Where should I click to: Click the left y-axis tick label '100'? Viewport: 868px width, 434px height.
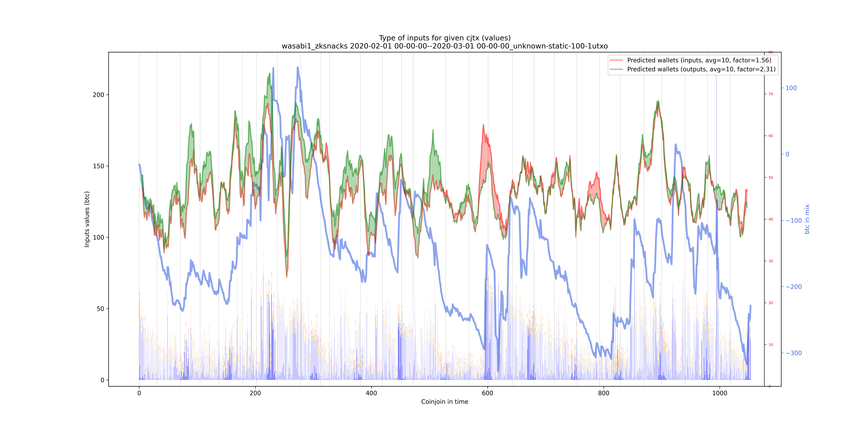pos(98,237)
